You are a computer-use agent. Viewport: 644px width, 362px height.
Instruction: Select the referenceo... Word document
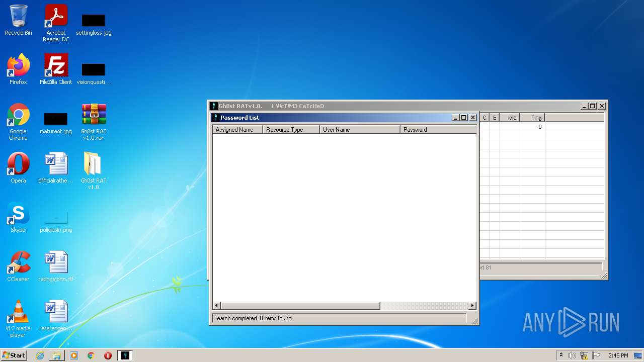[56, 316]
